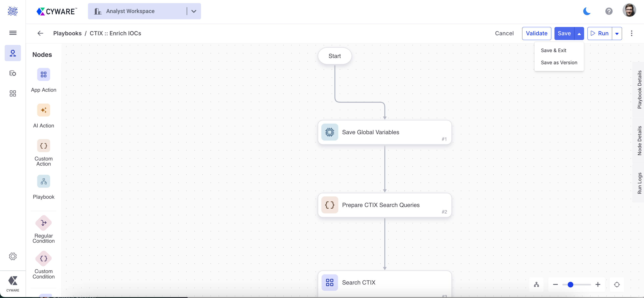This screenshot has width=644, height=298.
Task: Click the canvas zoom slider handle
Action: pyautogui.click(x=570, y=285)
